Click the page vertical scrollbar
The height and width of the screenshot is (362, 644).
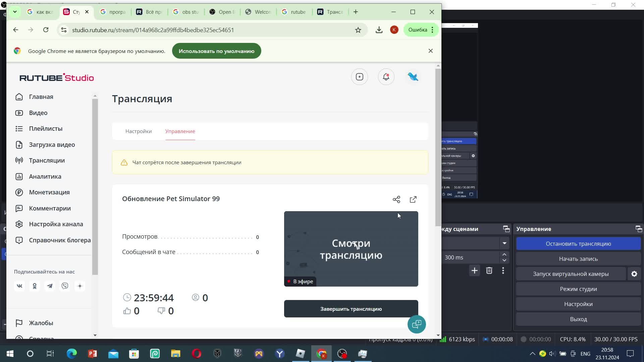438,147
